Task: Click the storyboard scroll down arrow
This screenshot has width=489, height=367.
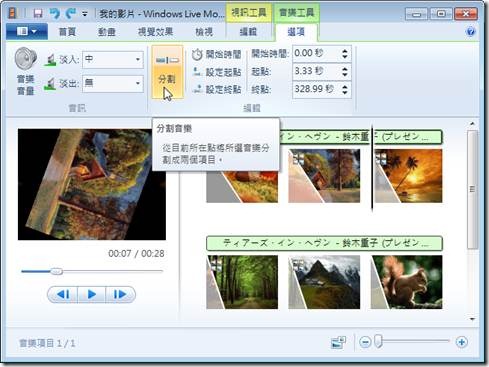Action: coord(472,319)
